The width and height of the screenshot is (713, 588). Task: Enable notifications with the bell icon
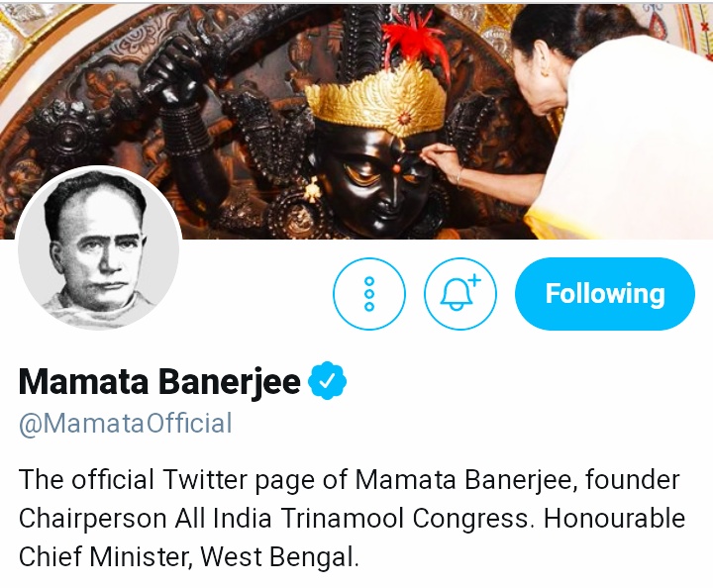coord(459,294)
